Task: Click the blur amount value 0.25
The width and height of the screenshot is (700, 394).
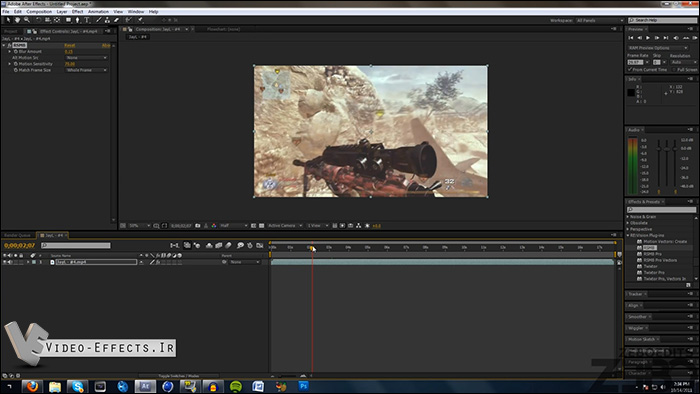Action: click(68, 52)
